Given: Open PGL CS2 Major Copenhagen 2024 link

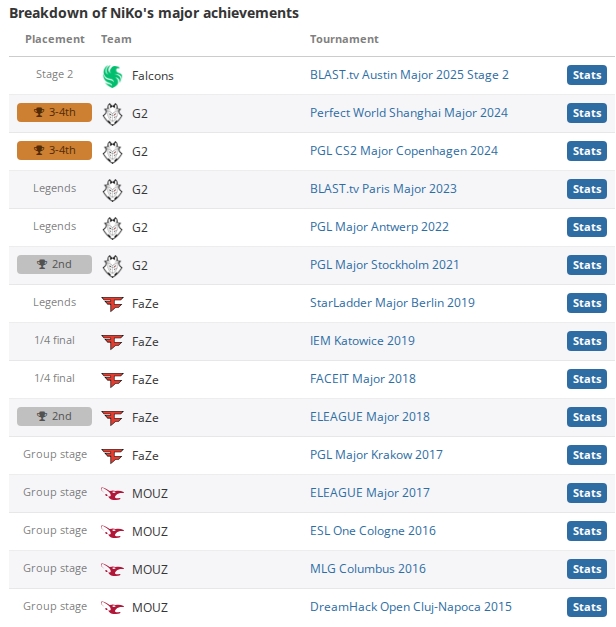Looking at the screenshot, I should [404, 151].
